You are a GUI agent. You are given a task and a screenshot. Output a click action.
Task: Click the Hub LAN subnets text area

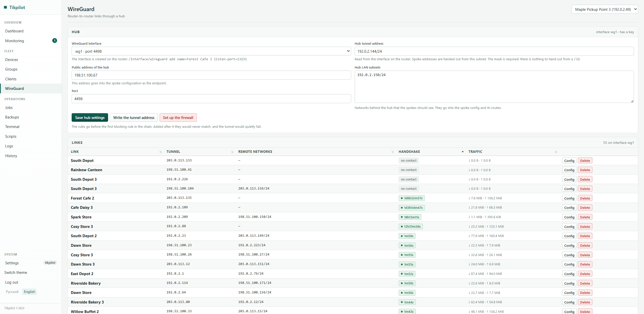click(494, 87)
